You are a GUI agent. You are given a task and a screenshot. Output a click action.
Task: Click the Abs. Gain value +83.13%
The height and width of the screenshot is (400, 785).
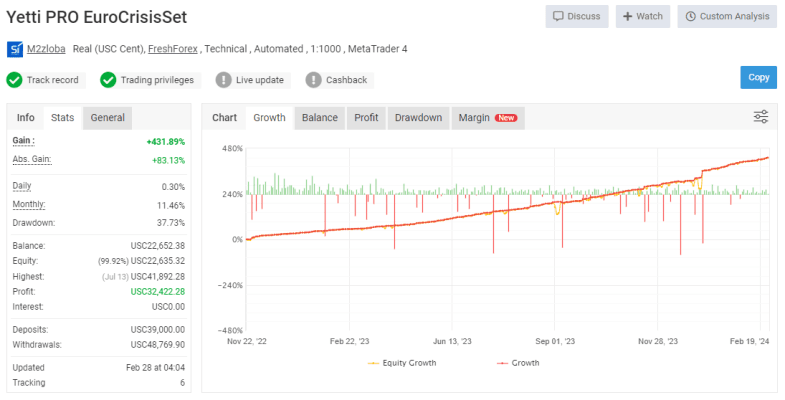168,161
